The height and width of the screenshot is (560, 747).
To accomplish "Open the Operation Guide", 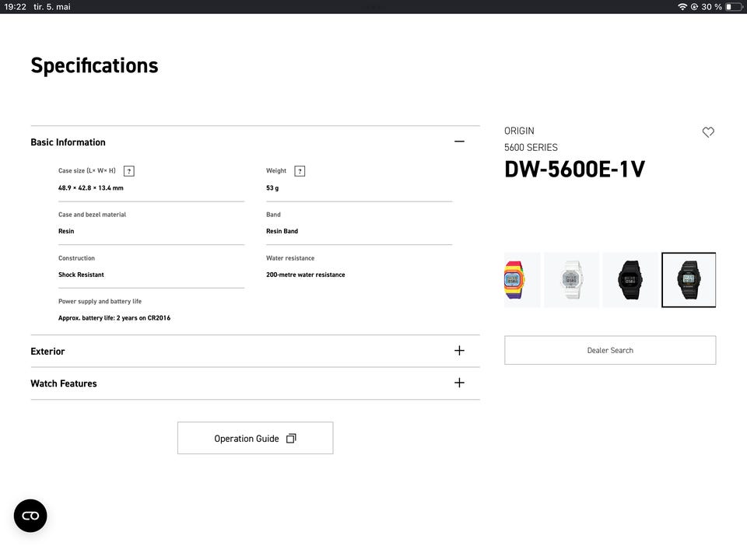I will tap(255, 438).
